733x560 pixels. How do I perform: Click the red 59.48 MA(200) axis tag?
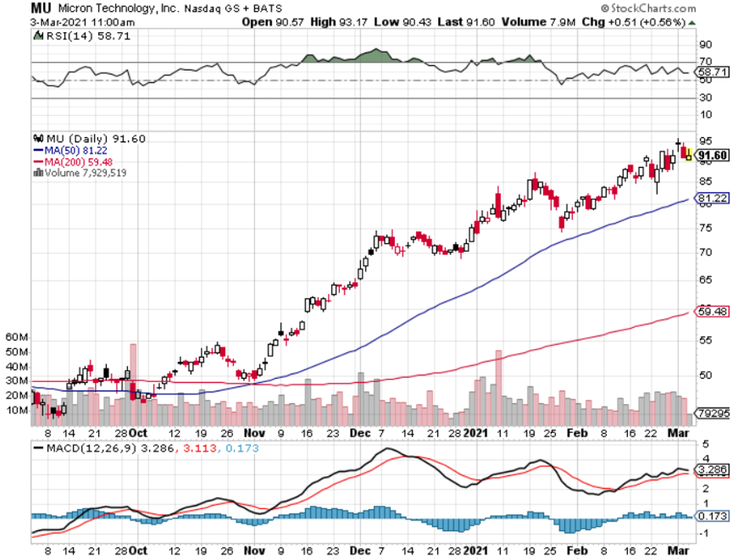[x=713, y=311]
